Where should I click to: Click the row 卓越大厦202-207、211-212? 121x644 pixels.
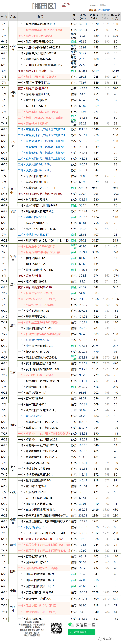click(x=60, y=188)
